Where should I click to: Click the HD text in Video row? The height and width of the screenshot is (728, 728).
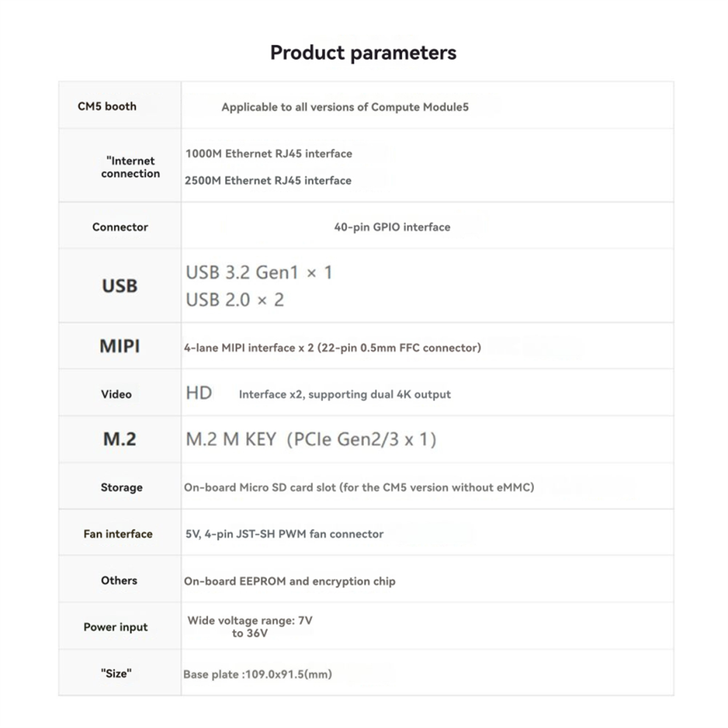point(199,393)
